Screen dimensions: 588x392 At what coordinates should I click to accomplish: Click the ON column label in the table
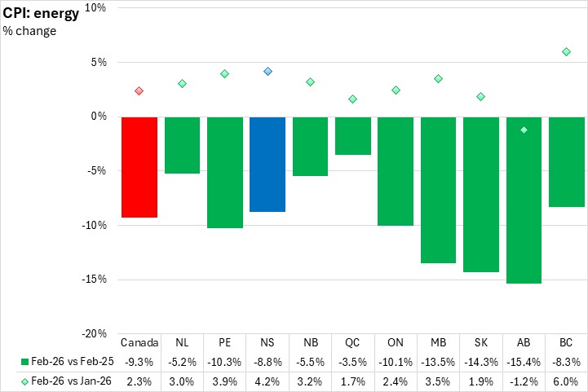(x=396, y=342)
